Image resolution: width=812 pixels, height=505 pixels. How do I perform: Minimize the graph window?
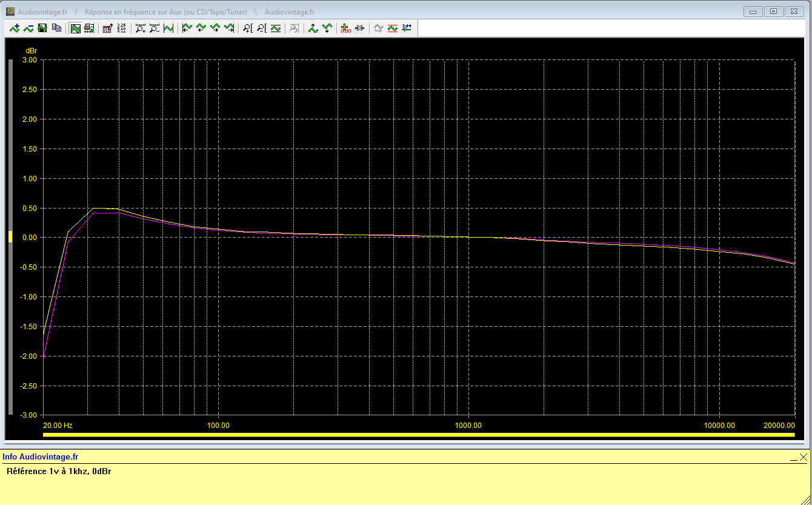[x=753, y=12]
